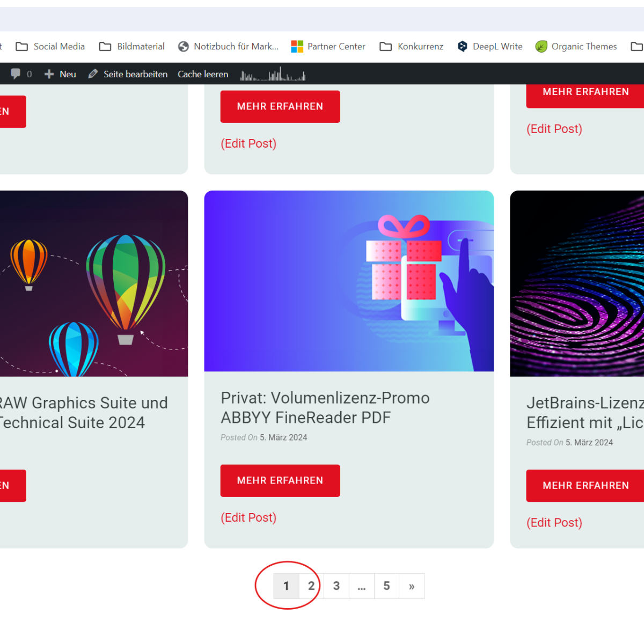Go to pagination page 5
Viewport: 644px width, 644px height.
[386, 586]
